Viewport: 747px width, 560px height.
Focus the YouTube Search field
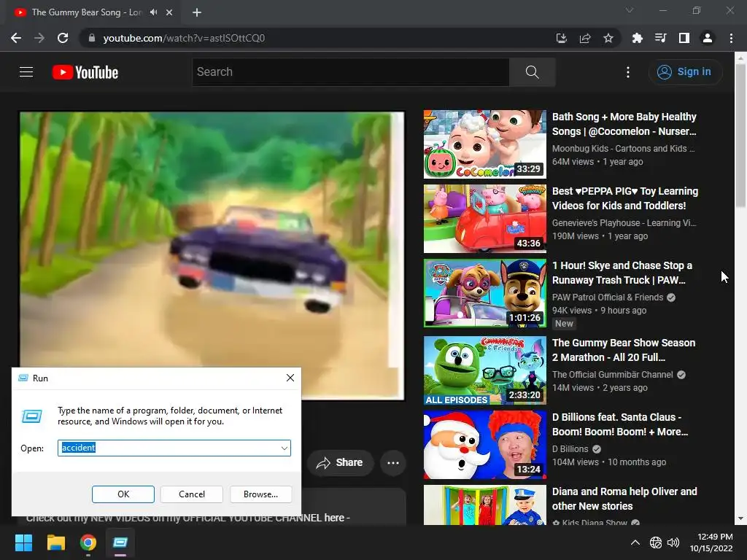pyautogui.click(x=351, y=72)
